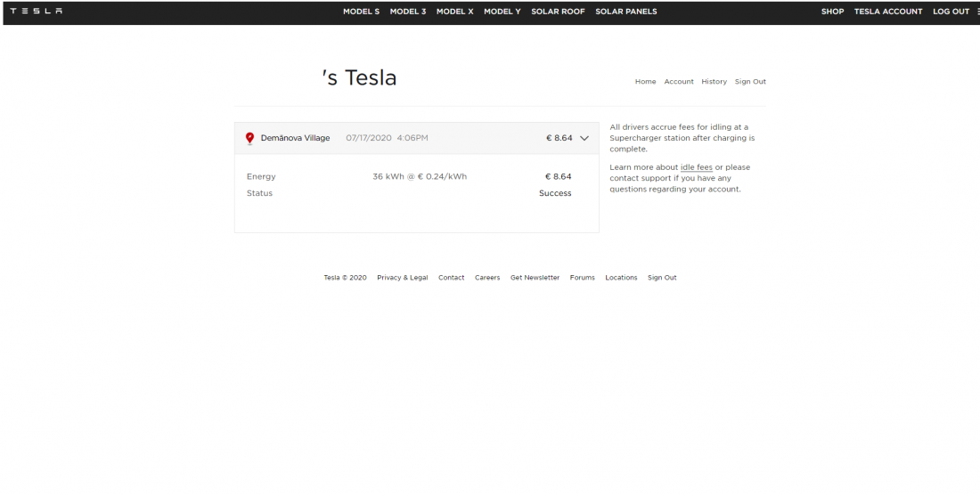Viewport: 980px width, 494px height.
Task: Go to Solar Roof page
Action: (x=558, y=12)
